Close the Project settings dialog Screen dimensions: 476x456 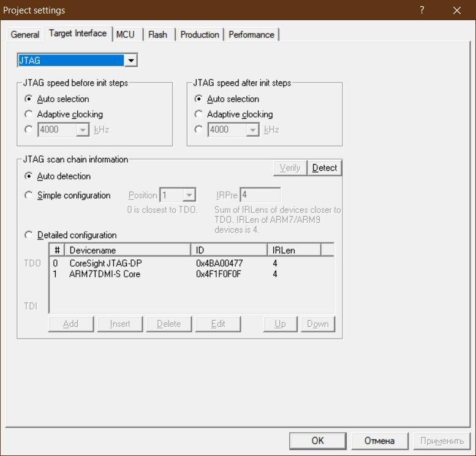[x=456, y=10]
